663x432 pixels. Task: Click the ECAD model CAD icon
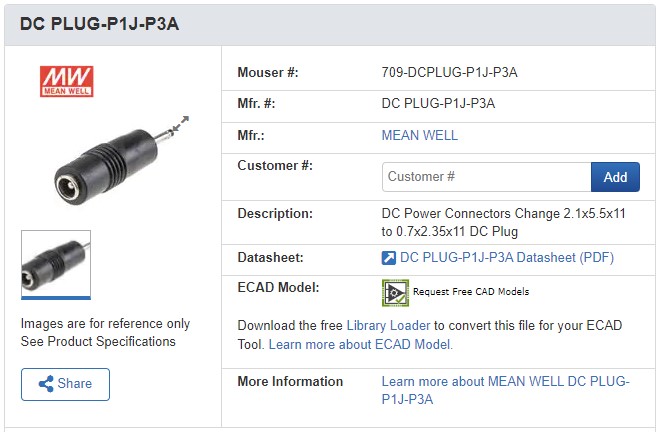(395, 292)
